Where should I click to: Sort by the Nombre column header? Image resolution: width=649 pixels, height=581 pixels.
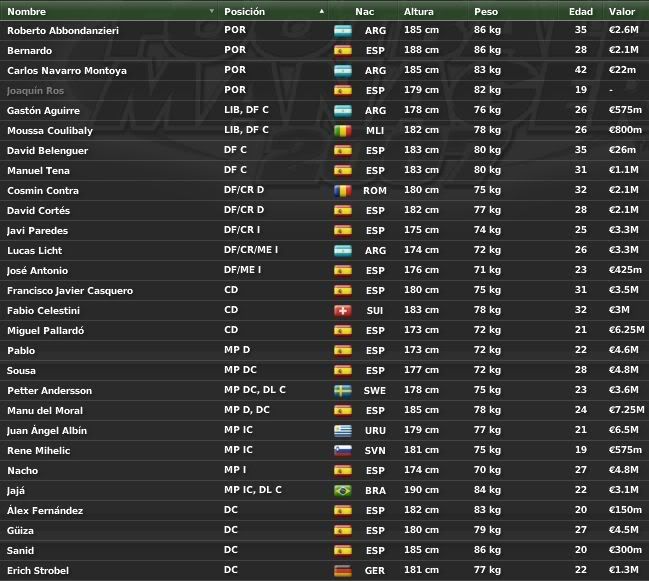(26, 12)
